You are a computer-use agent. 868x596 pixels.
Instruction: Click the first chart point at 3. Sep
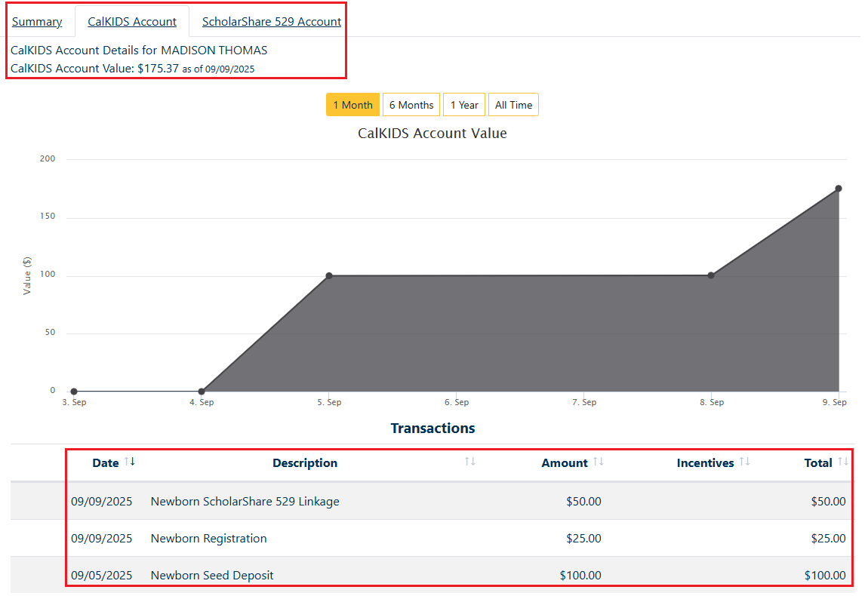(x=74, y=392)
